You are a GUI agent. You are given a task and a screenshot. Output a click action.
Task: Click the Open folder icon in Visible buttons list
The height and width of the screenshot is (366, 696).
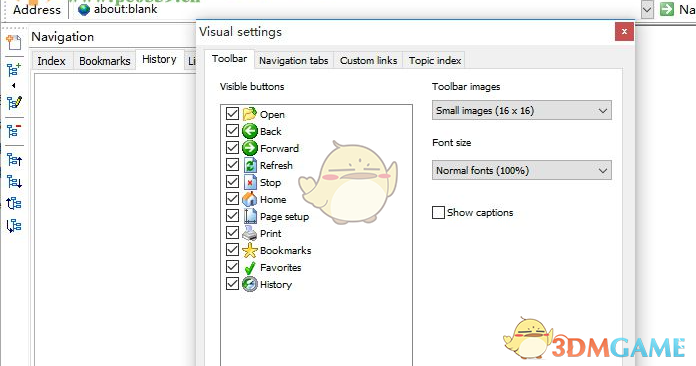[249, 114]
